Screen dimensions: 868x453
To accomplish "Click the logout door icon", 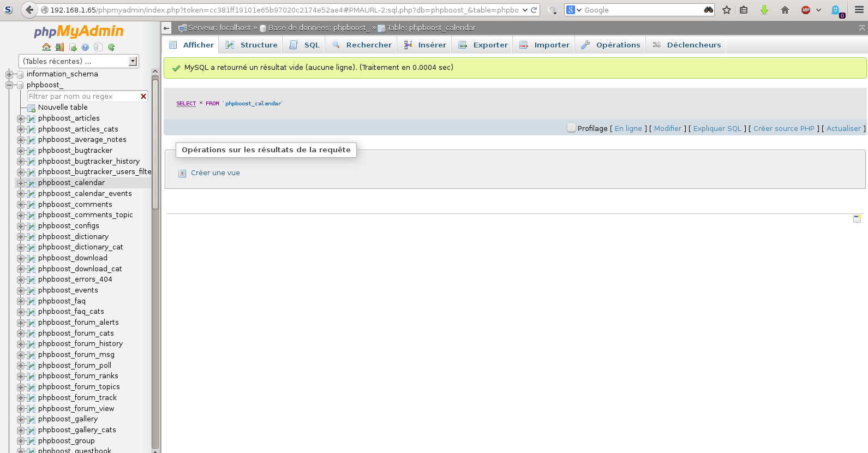I will coord(59,47).
